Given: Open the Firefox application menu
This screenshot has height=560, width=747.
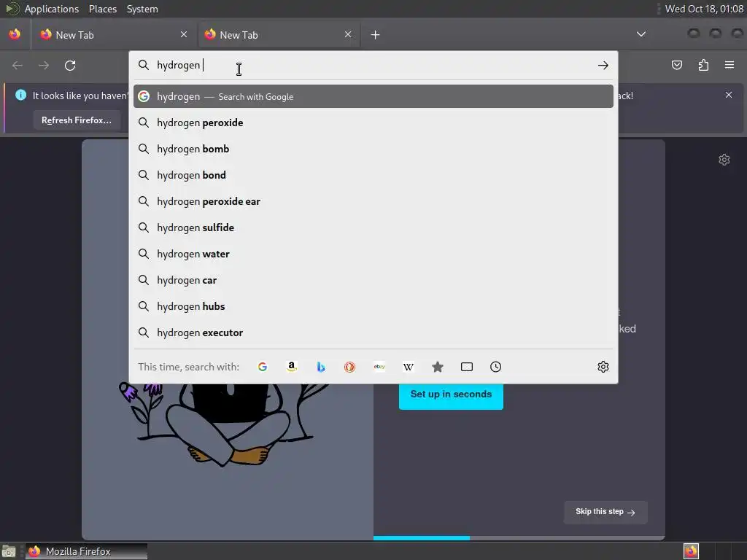Looking at the screenshot, I should tap(729, 65).
